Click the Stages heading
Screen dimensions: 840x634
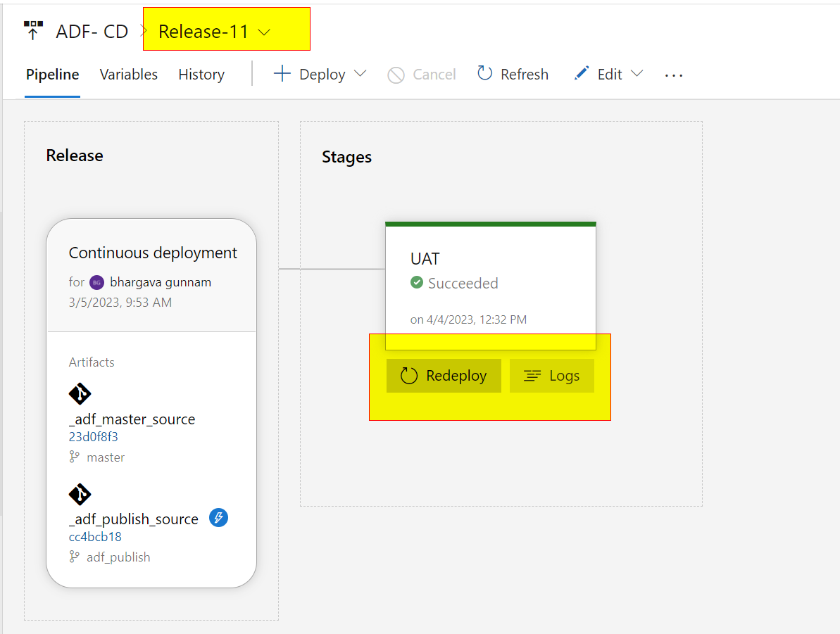click(x=346, y=158)
